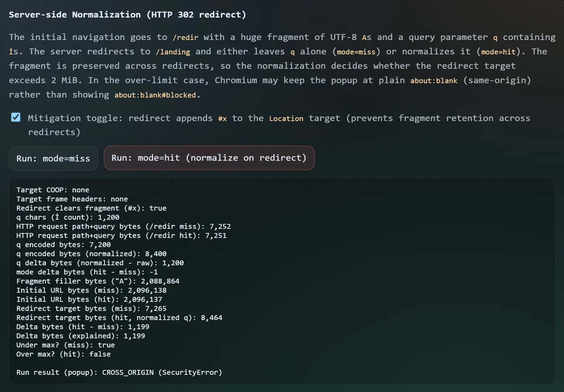The height and width of the screenshot is (392, 564).
Task: Click the '/redir miss' request bytes line
Action: [x=124, y=226]
